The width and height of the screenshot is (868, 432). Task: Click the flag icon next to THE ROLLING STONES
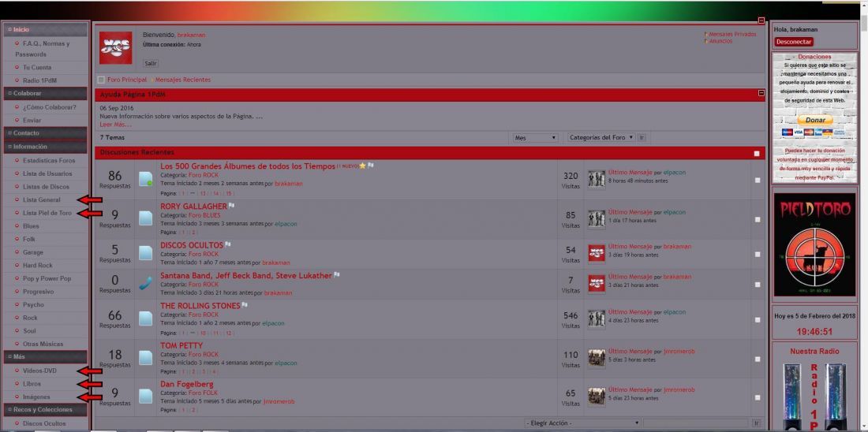[x=245, y=305]
